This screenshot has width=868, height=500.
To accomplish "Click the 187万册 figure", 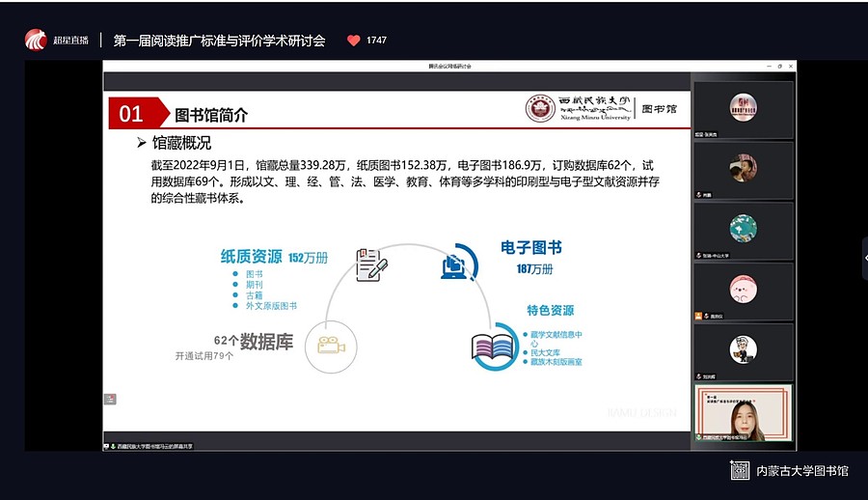I will pyautogui.click(x=534, y=269).
